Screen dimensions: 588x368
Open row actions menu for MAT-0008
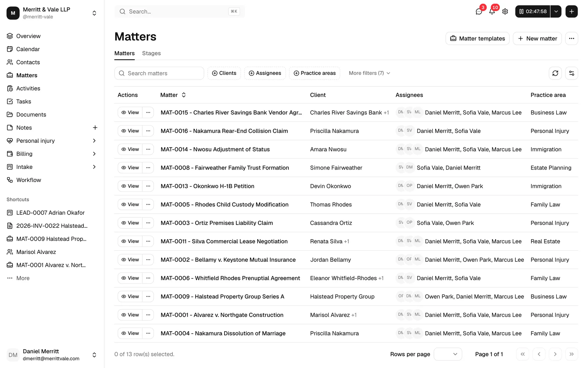point(148,168)
